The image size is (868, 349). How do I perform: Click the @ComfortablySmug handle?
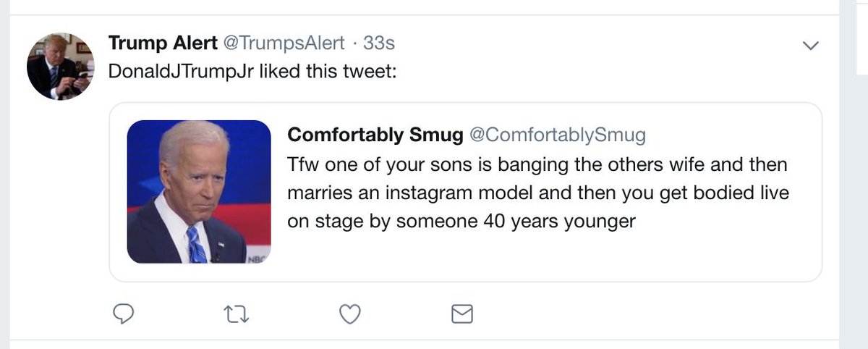coord(557,135)
